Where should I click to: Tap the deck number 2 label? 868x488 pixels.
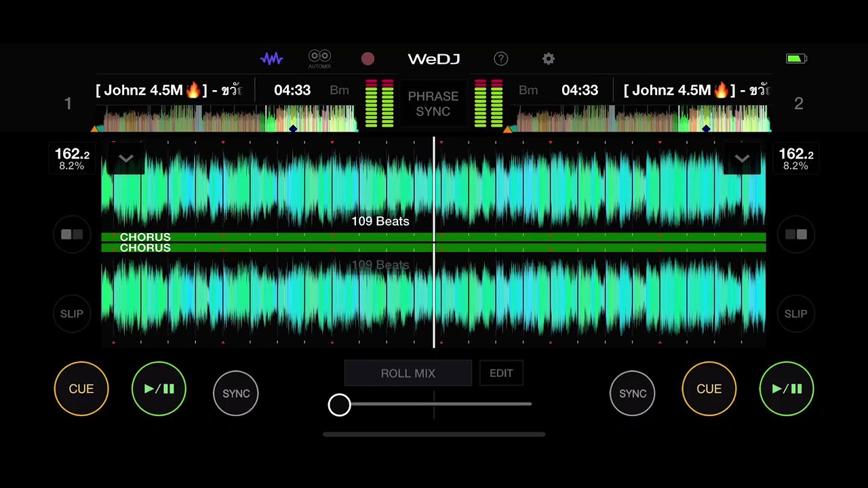[x=799, y=104]
